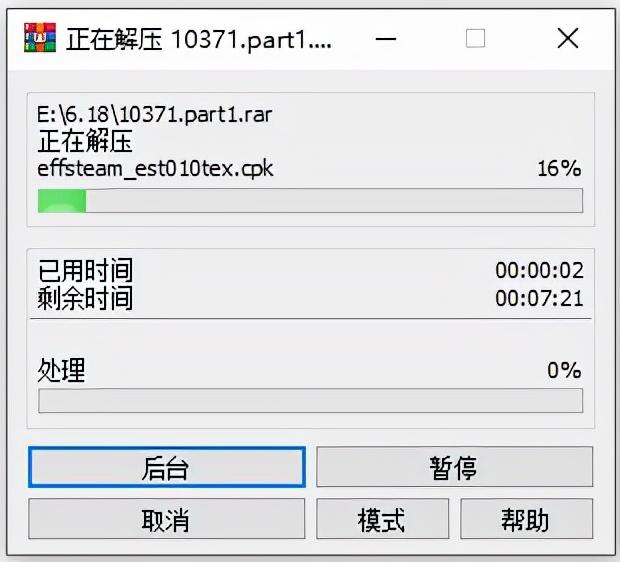The width and height of the screenshot is (620, 562).
Task: Click the disabled maximize box icon
Action: coord(475,38)
